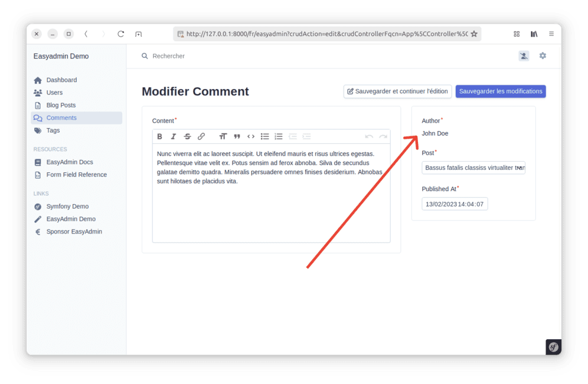Viewport: 588px width, 384px height.
Task: Open the Tags section in the sidebar
Action: 53,130
